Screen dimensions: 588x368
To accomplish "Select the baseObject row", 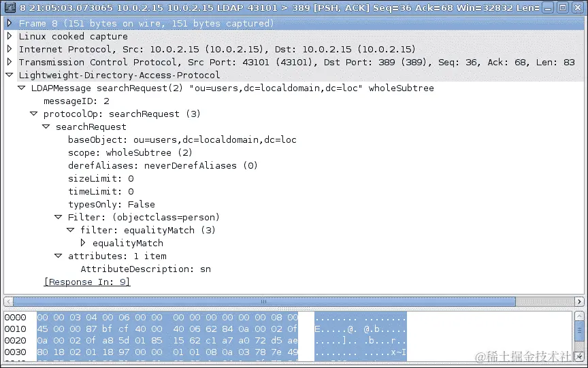I will click(x=182, y=139).
